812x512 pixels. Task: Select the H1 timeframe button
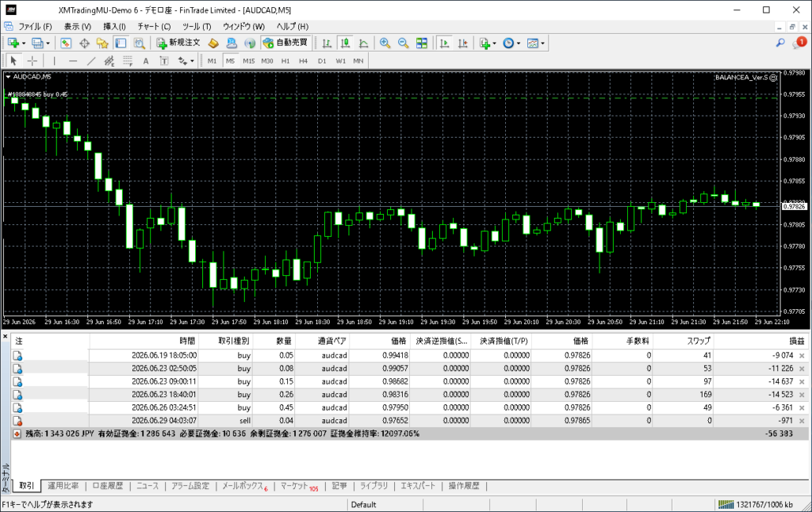point(285,60)
